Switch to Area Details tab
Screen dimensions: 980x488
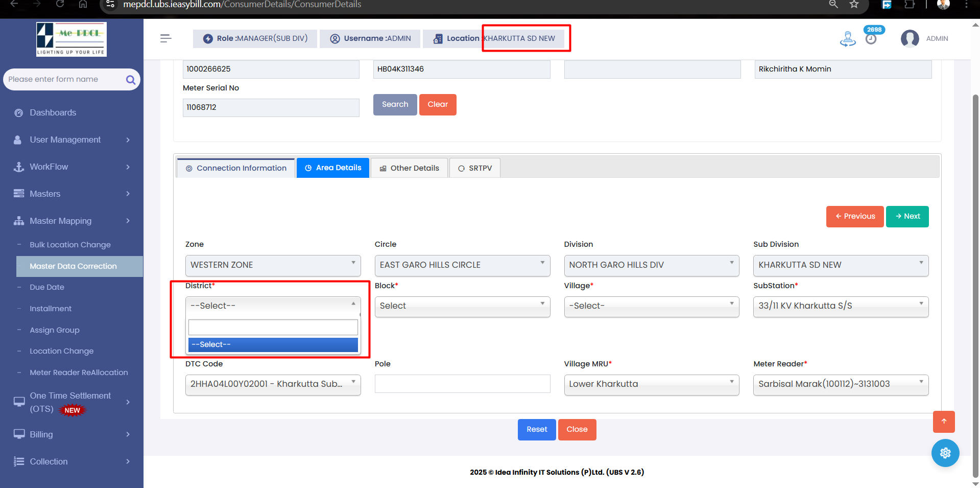(x=333, y=168)
